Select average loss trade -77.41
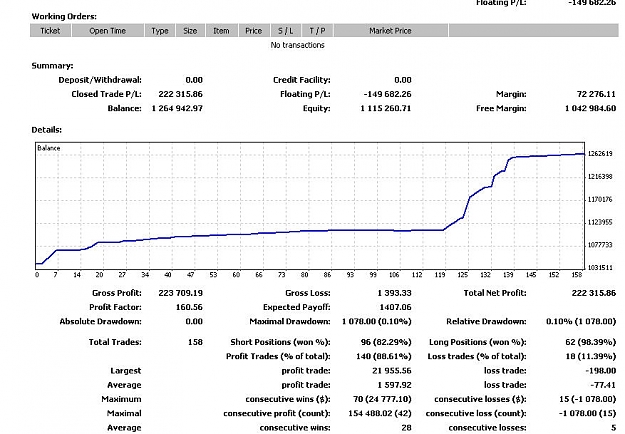 [x=603, y=385]
